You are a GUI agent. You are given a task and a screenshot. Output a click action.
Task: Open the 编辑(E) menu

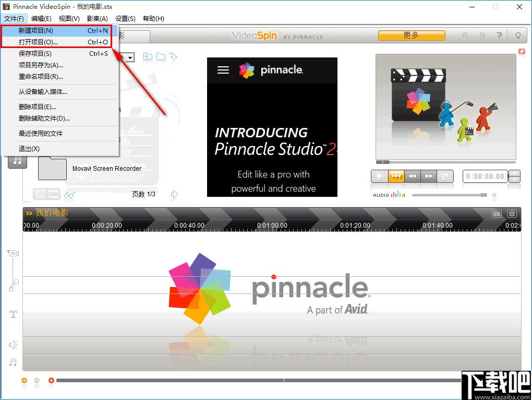pos(41,18)
